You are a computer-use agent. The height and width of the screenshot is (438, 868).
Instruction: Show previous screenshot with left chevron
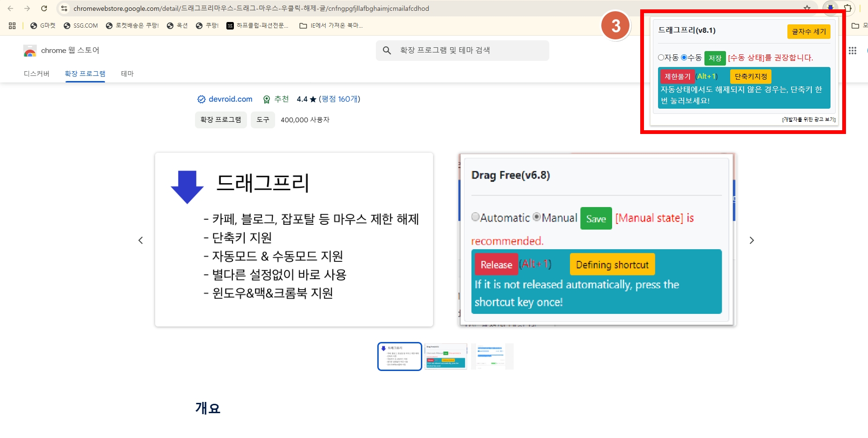(141, 240)
